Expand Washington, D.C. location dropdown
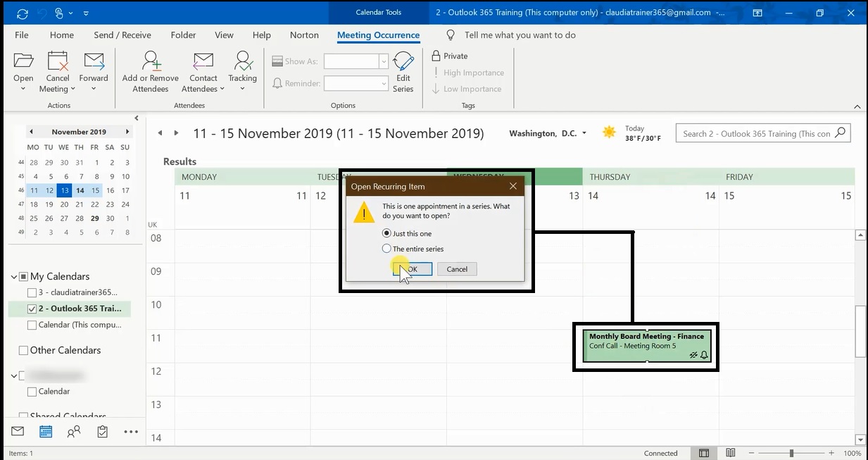 584,134
